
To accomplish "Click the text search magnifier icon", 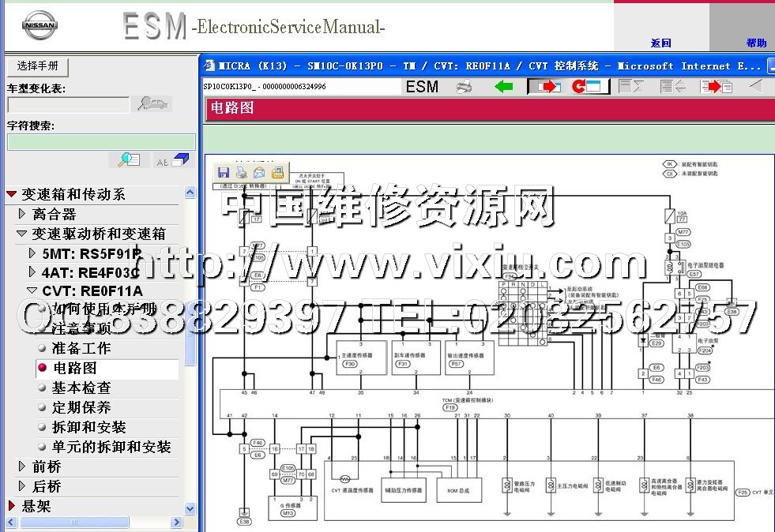I will pos(129,159).
